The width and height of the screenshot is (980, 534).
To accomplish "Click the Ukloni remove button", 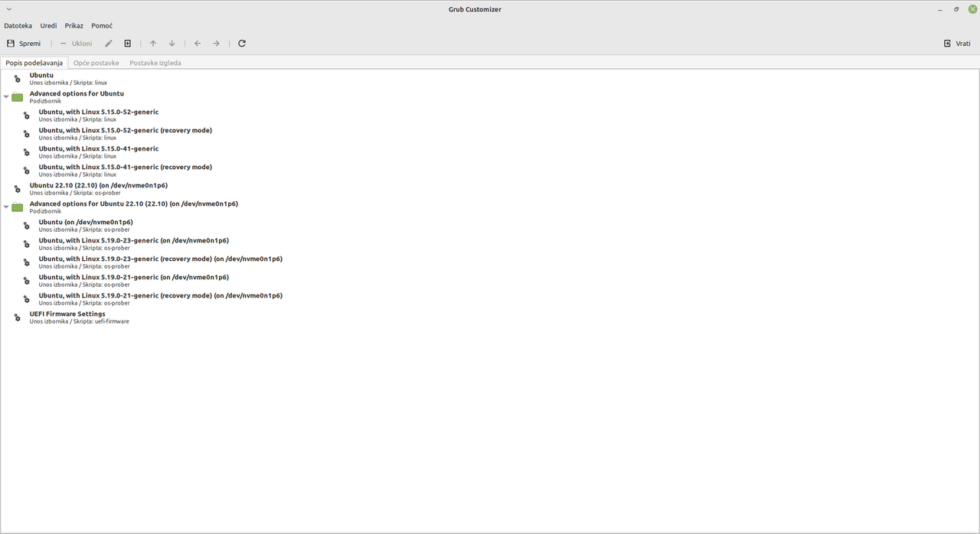I will click(x=76, y=44).
